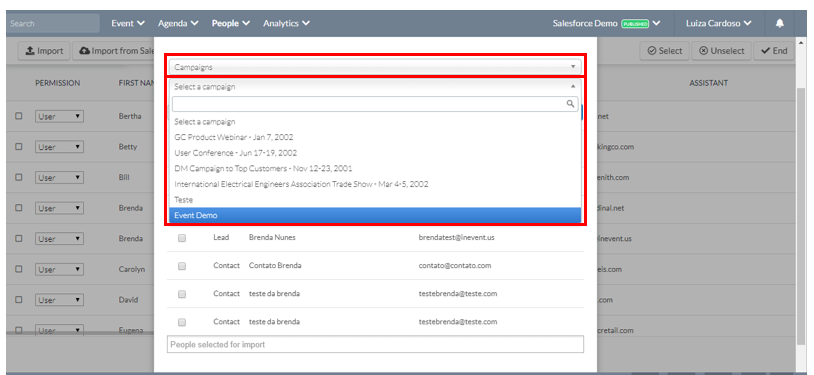This screenshot has height=375, width=814.
Task: Check the Betty row checkbox
Action: coord(19,147)
